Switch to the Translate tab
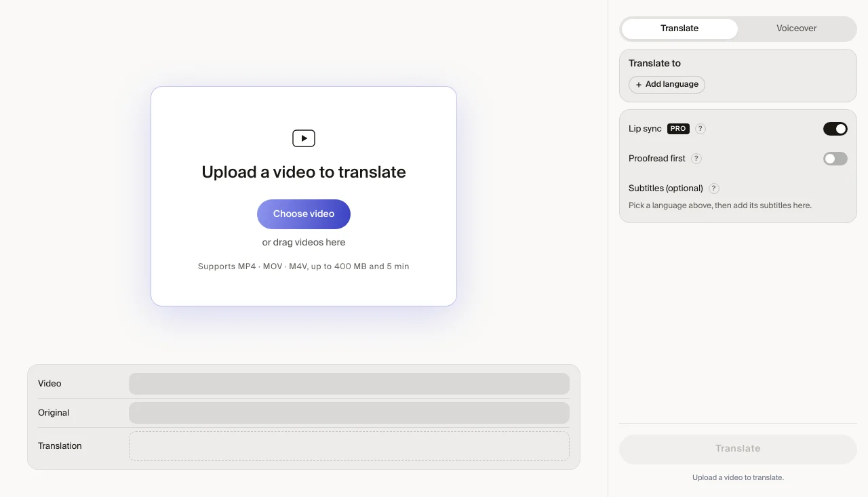Image resolution: width=868 pixels, height=497 pixels. (679, 28)
